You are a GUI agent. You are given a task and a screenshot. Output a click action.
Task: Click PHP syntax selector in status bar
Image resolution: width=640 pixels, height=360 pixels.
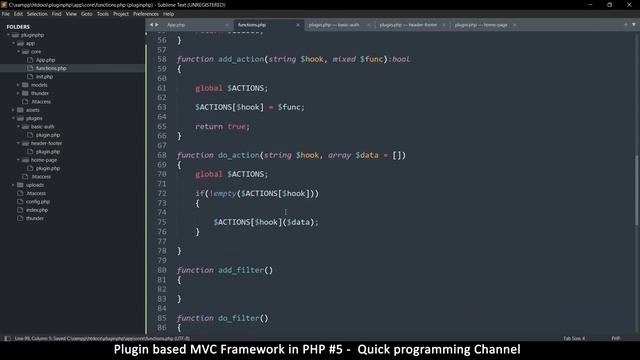(x=616, y=338)
